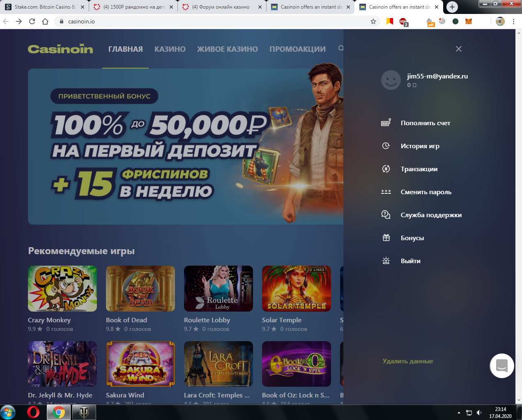The height and width of the screenshot is (420, 522).
Task: Switch to the Форум онлайн казино tab
Action: [222, 7]
